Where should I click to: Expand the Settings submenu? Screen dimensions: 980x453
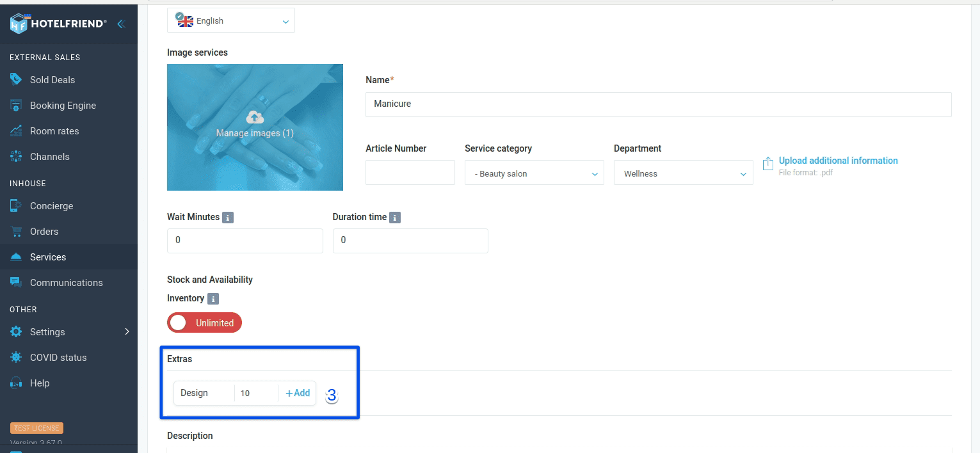[x=69, y=332]
